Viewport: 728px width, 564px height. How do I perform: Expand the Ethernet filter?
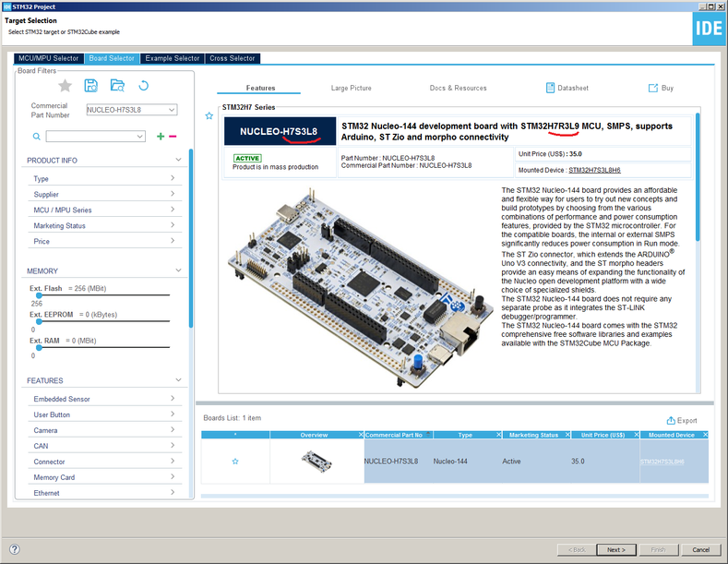(x=173, y=492)
